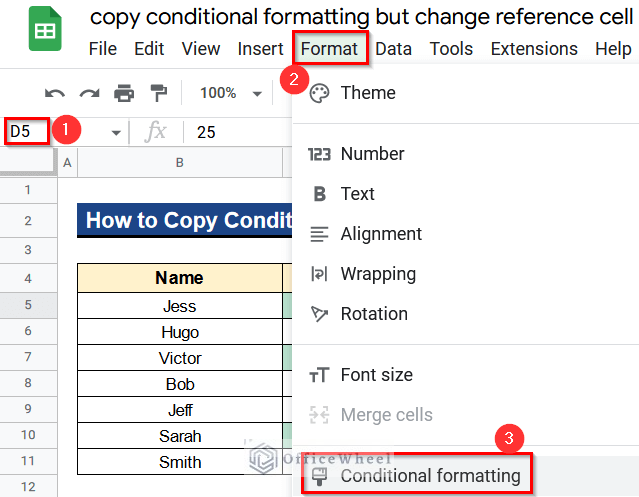Image resolution: width=639 pixels, height=497 pixels.
Task: Select the cell containing Victor
Action: click(180, 358)
